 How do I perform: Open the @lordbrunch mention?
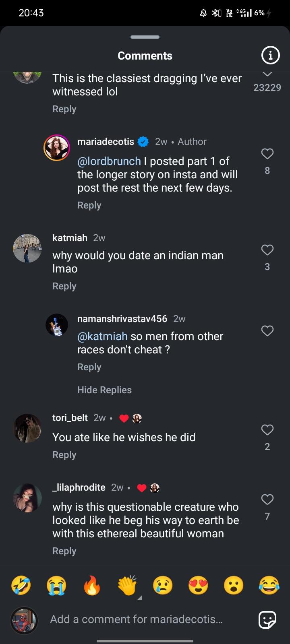tap(109, 161)
